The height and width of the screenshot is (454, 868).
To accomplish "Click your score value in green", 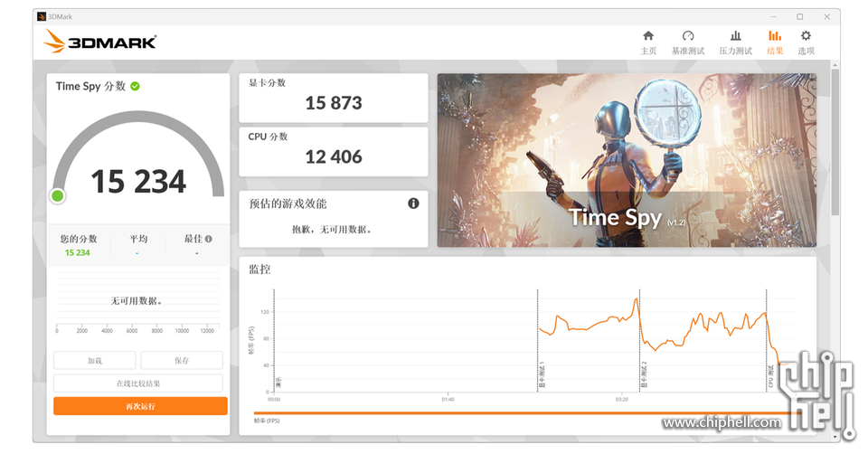I will 78,252.
